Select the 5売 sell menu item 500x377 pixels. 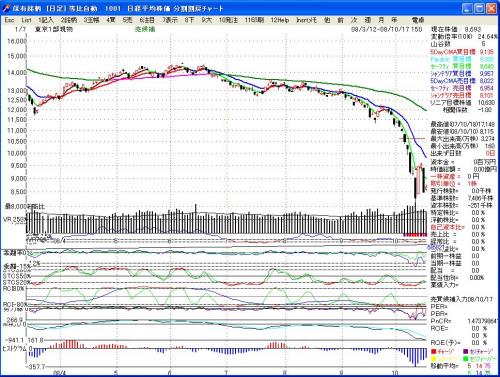click(x=128, y=20)
